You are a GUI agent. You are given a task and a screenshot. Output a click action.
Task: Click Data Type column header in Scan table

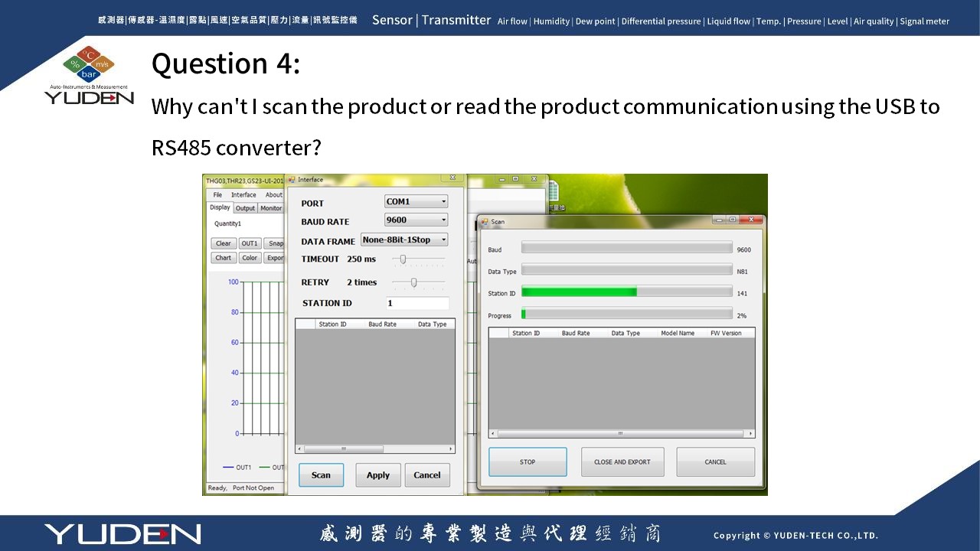(x=626, y=333)
